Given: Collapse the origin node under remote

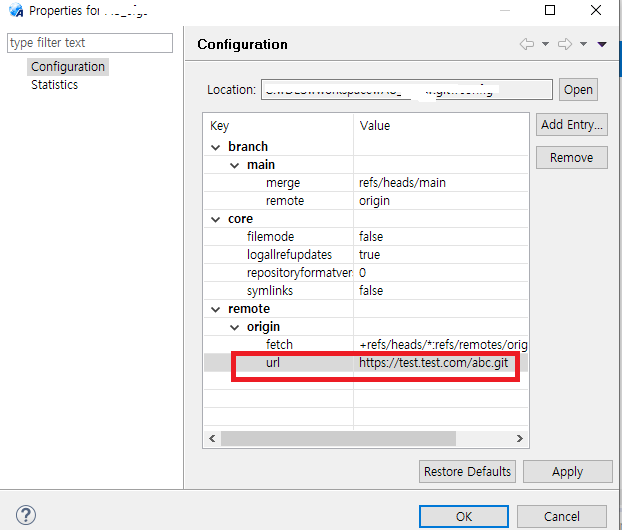Looking at the screenshot, I should pyautogui.click(x=235, y=327).
